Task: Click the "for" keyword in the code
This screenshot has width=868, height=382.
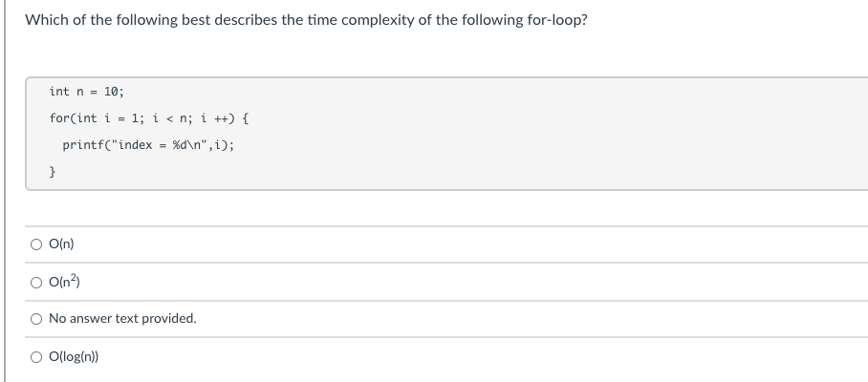Action: point(59,118)
